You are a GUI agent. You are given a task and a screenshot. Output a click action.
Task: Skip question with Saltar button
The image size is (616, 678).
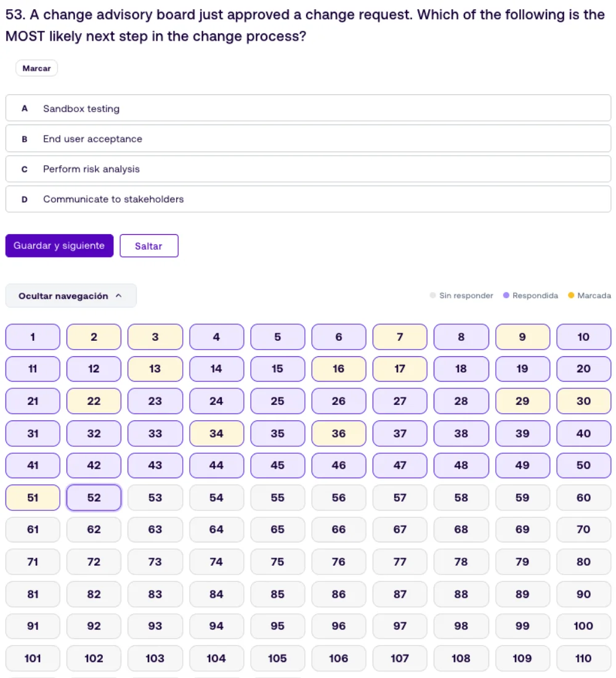(148, 246)
